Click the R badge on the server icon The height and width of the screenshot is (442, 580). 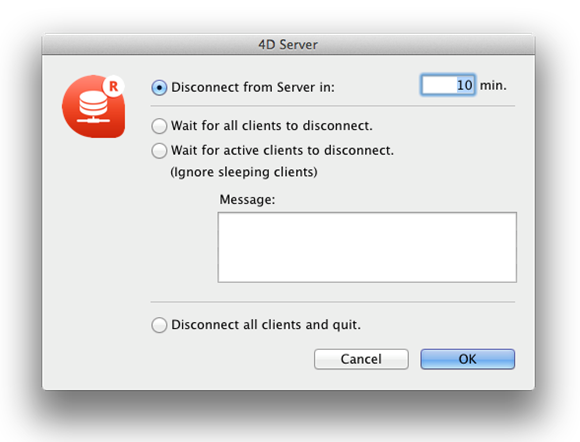coord(113,86)
